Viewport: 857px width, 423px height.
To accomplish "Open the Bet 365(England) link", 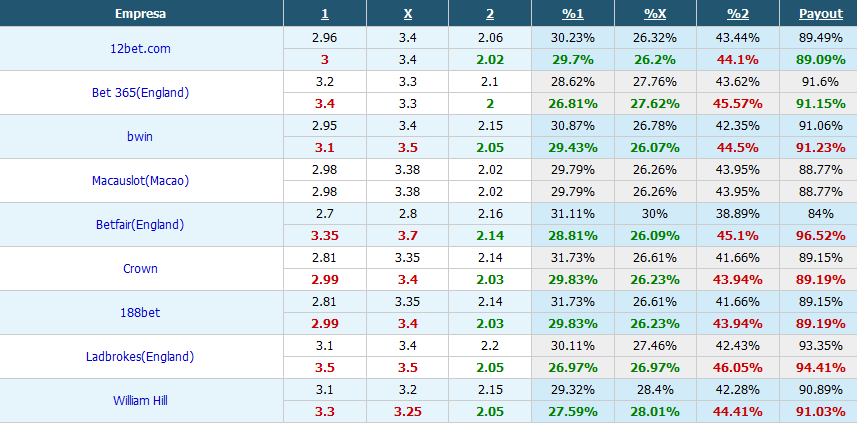I will [x=140, y=93].
